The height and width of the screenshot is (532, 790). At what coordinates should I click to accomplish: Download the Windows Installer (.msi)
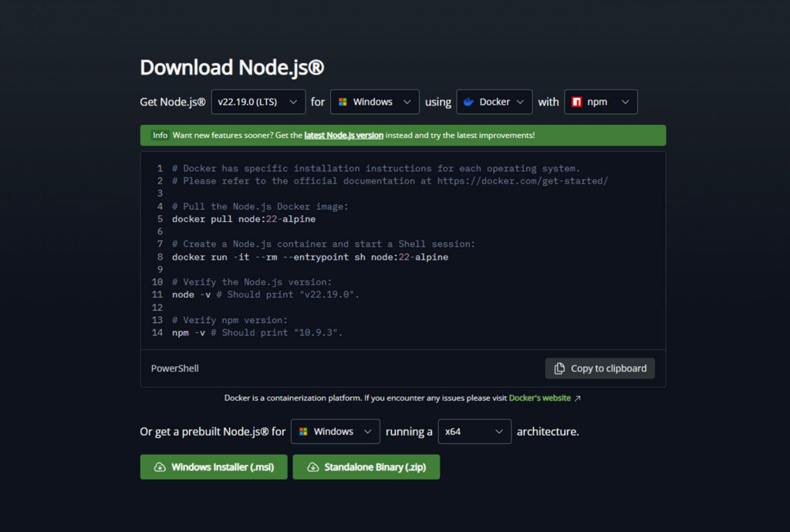click(214, 467)
